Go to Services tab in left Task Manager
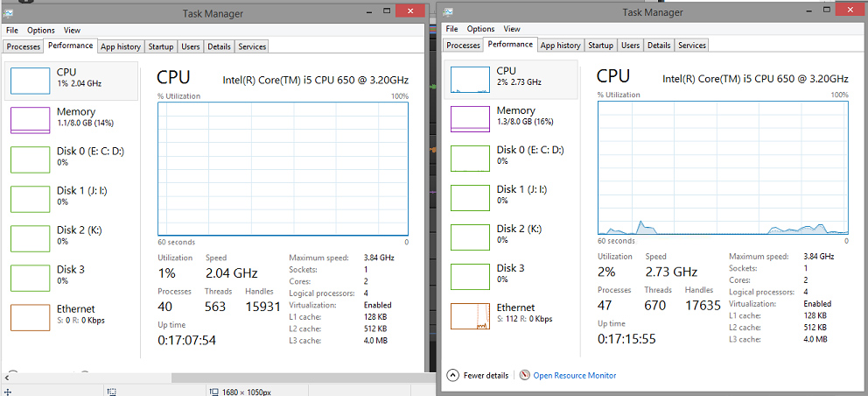 (x=252, y=46)
